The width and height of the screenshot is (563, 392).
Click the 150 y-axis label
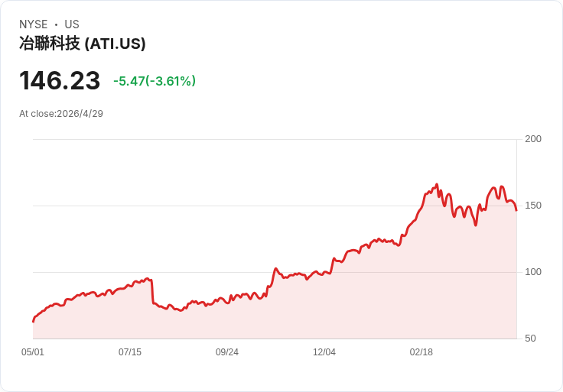click(x=533, y=206)
